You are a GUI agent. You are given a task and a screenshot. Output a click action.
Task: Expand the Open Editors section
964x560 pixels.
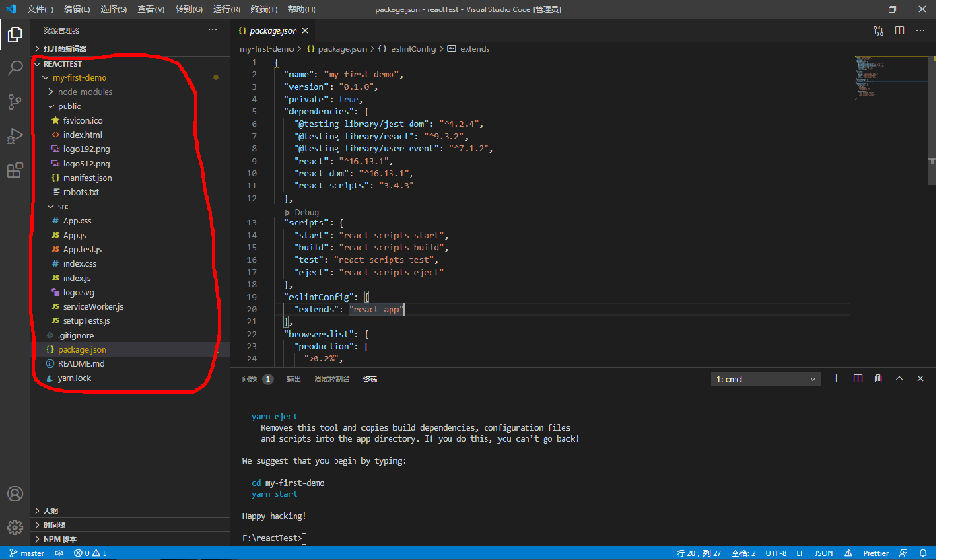(130, 48)
